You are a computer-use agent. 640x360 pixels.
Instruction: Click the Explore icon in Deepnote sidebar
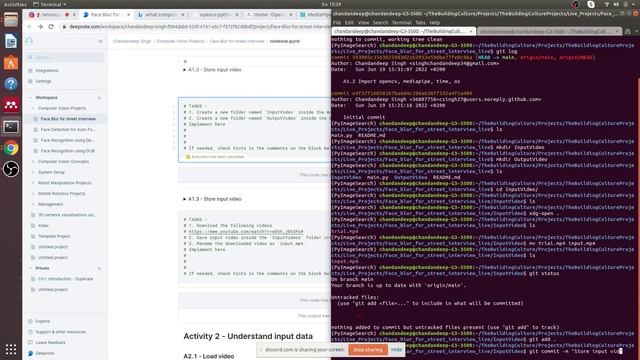point(30,321)
